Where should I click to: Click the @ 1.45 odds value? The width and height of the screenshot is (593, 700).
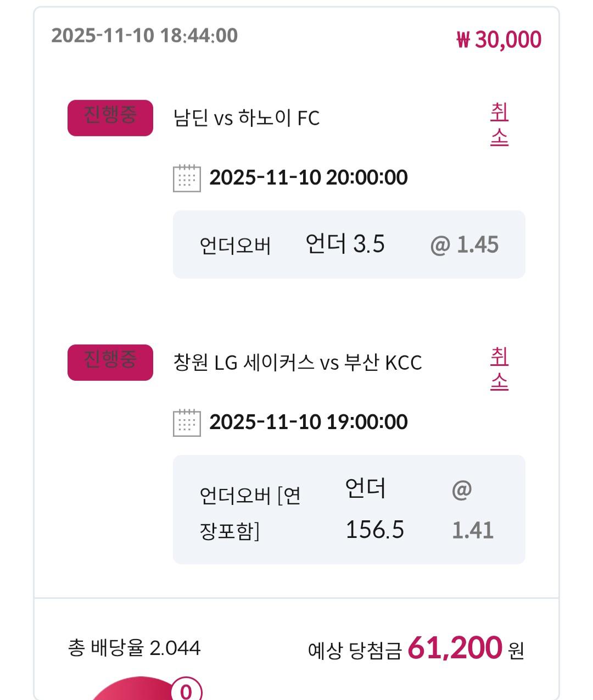pyautogui.click(x=465, y=245)
